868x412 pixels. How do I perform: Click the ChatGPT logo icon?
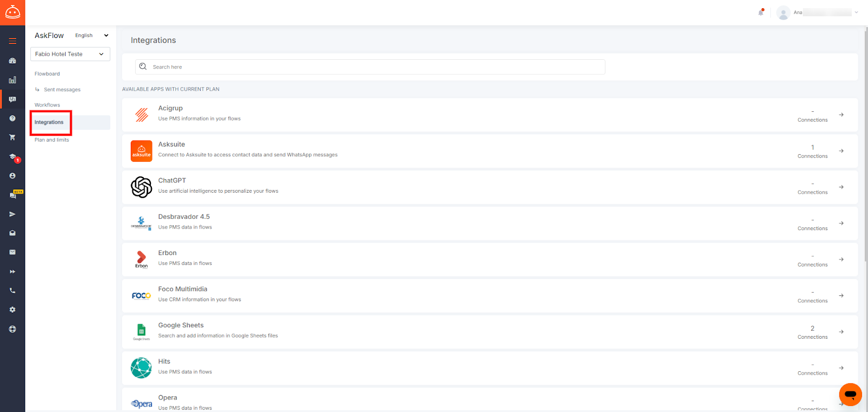(142, 187)
